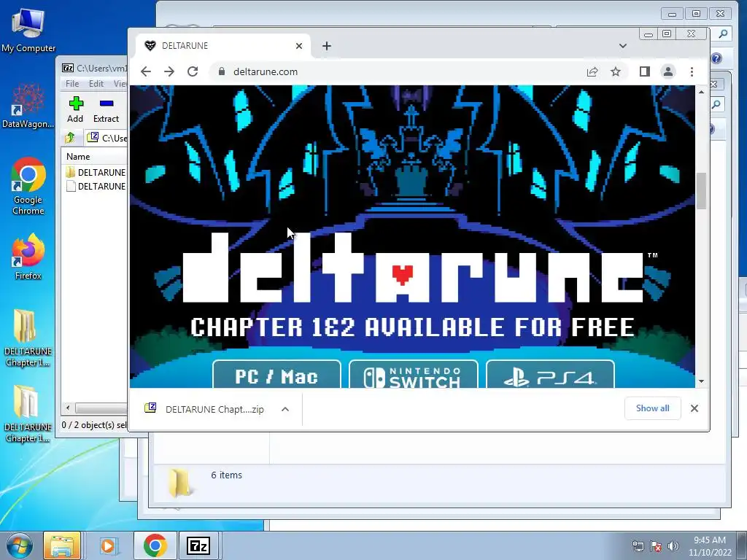The width and height of the screenshot is (747, 560).
Task: Click help icon in background Explorer window
Action: coord(716,58)
